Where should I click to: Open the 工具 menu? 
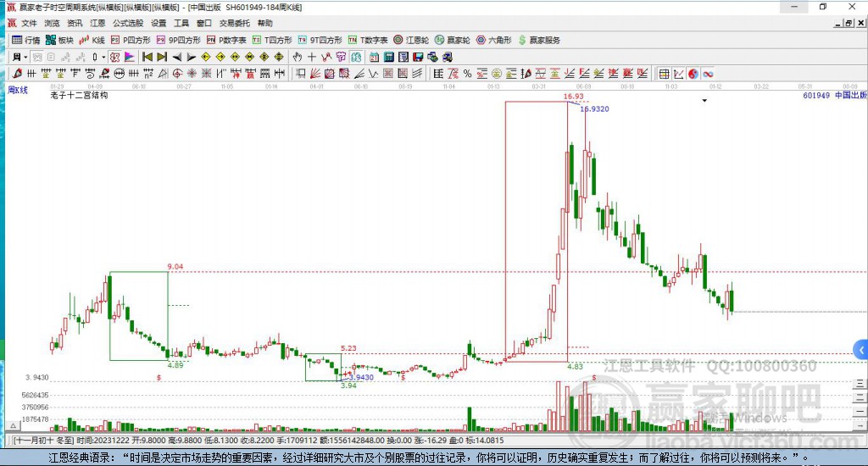[181, 23]
